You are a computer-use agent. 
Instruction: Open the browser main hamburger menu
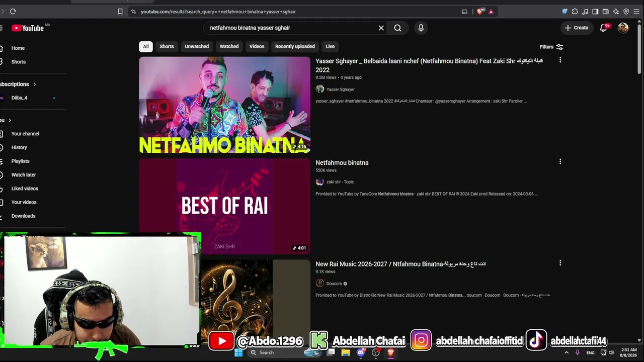coord(636,12)
